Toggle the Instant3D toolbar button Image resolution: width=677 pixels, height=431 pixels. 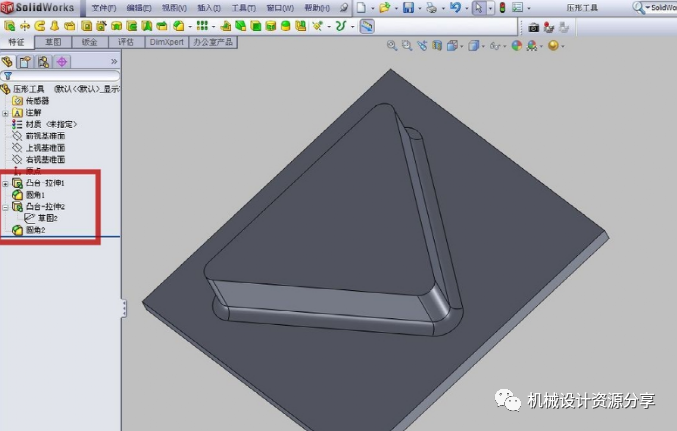(x=367, y=26)
